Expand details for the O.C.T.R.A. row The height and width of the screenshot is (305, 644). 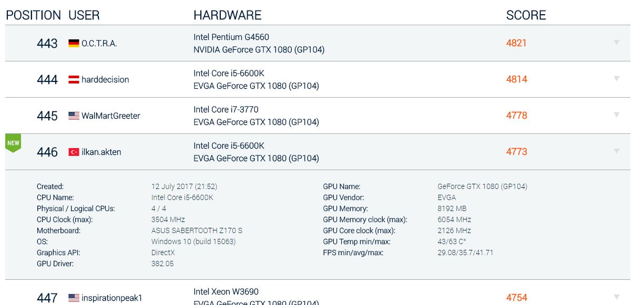point(617,43)
